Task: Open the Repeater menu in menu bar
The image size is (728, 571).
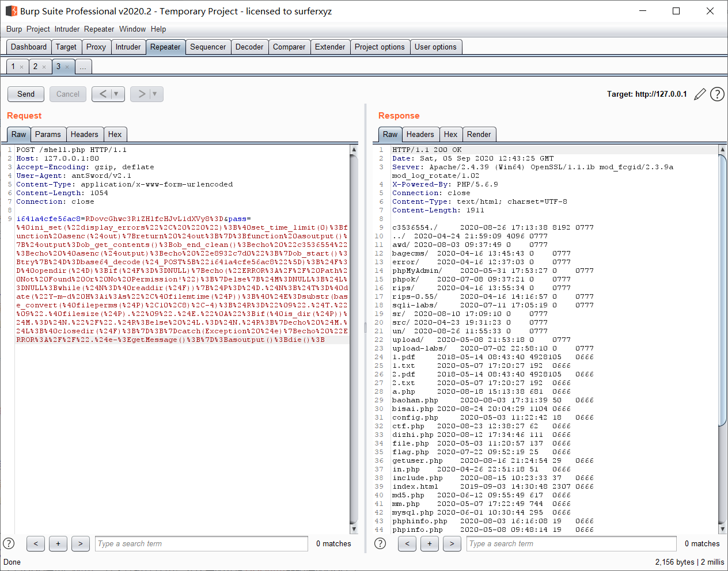Action: pyautogui.click(x=99, y=29)
